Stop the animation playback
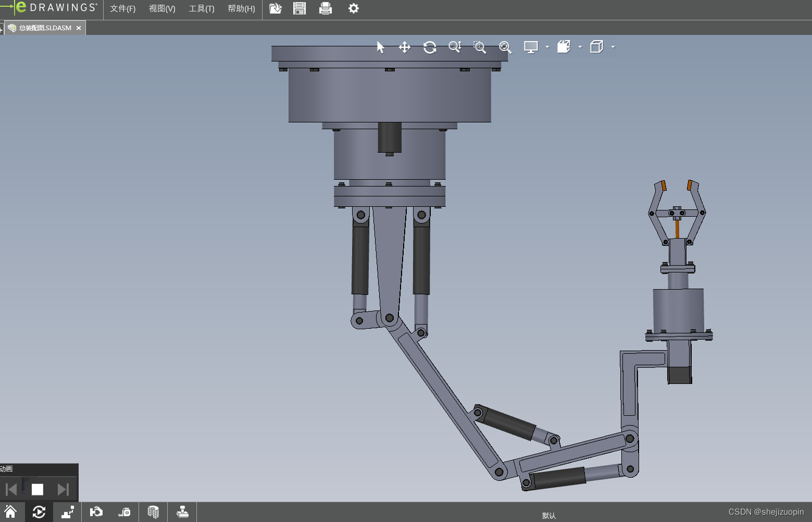The height and width of the screenshot is (522, 812). tap(38, 489)
